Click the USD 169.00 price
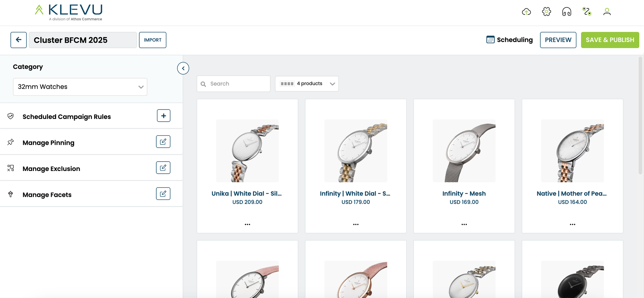 pos(464,202)
